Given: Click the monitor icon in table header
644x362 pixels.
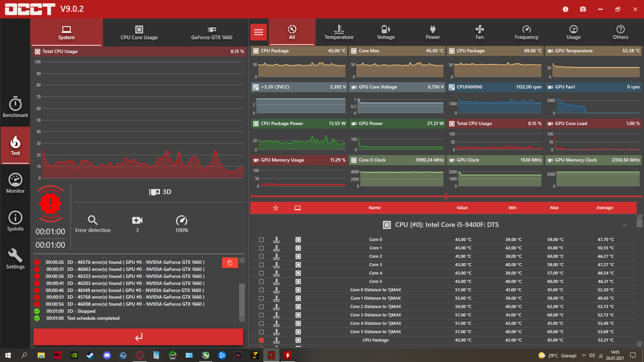Looking at the screenshot, I should pos(298,208).
